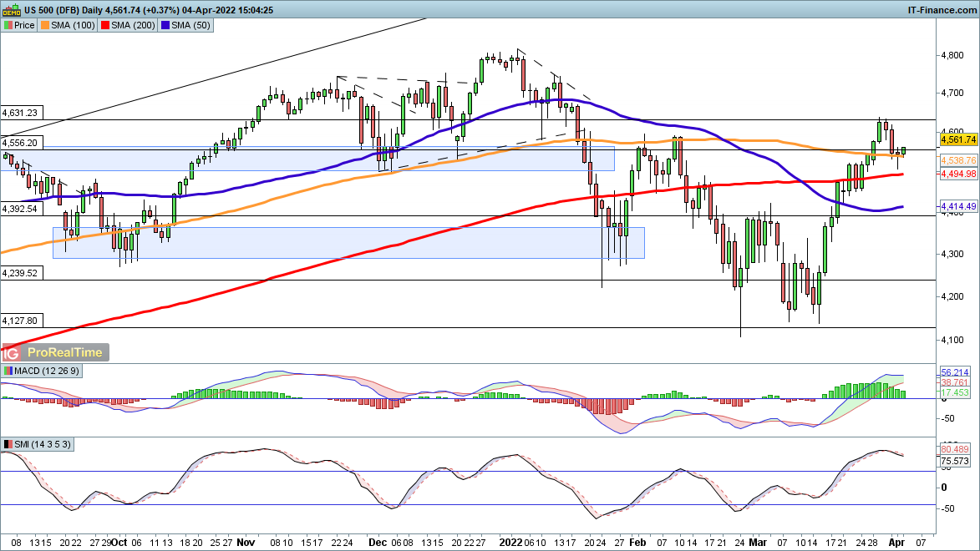The height and width of the screenshot is (551, 980).
Task: Click the SMI signal value tag 75.573
Action: [x=955, y=461]
